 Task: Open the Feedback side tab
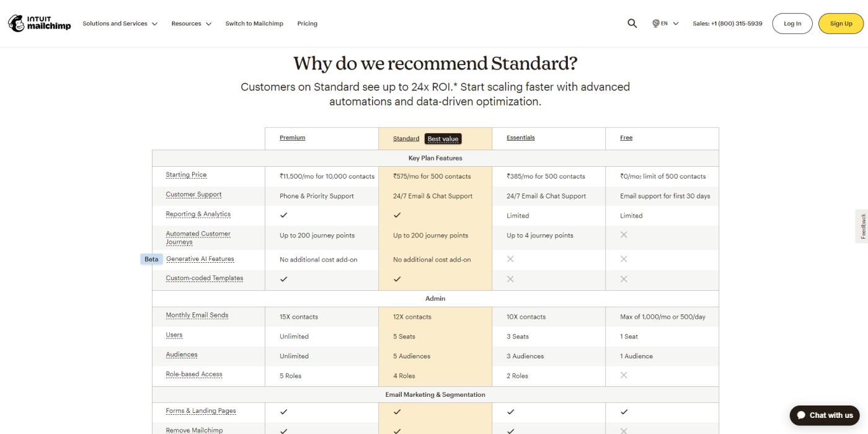(x=862, y=226)
